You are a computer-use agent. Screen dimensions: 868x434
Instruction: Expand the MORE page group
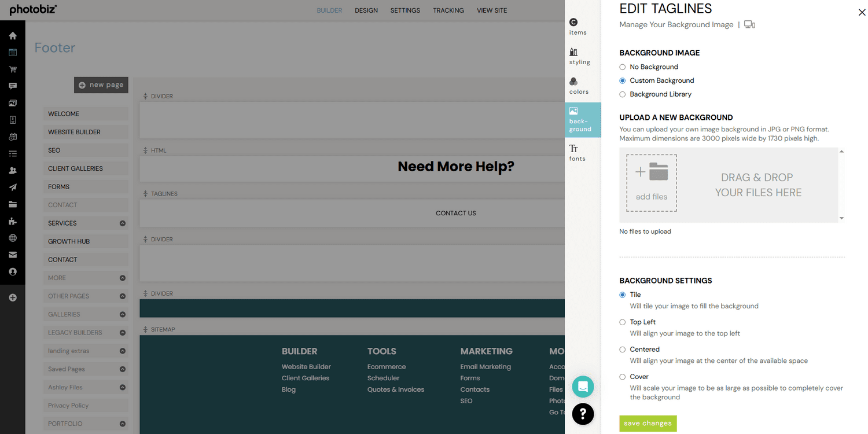point(123,278)
